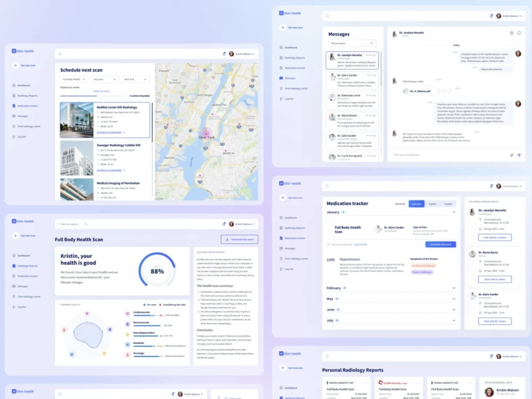Open Dr. Maria Donin conversation in Messages list
This screenshot has width=532, height=399.
point(352,121)
